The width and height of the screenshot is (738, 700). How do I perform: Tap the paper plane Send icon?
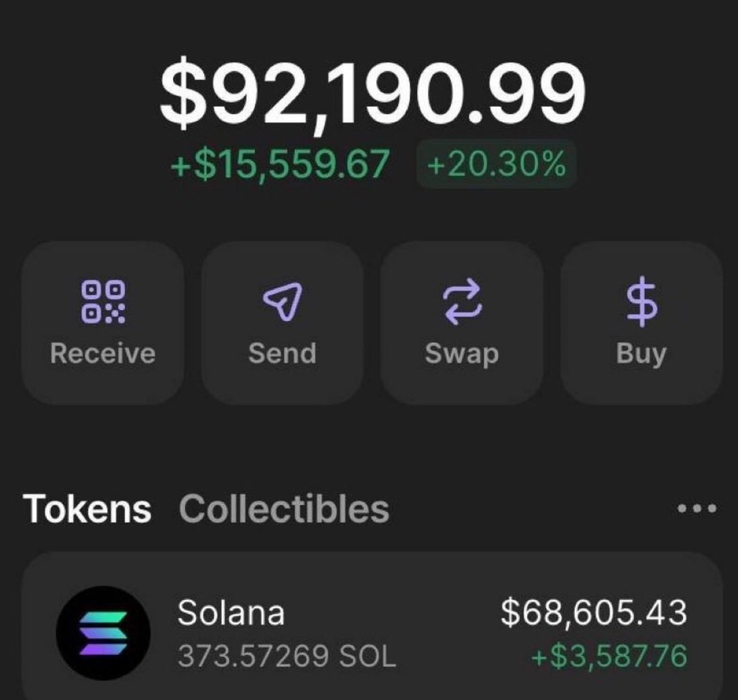(x=282, y=302)
